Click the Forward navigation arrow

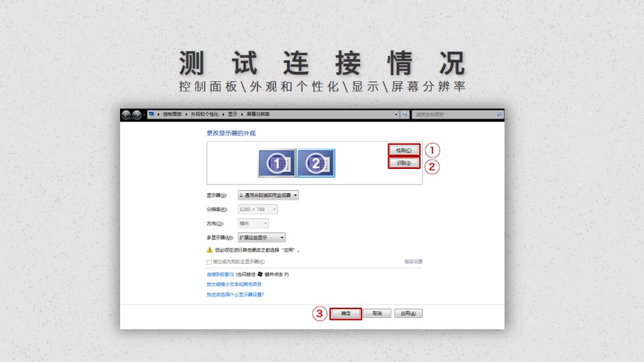point(137,115)
